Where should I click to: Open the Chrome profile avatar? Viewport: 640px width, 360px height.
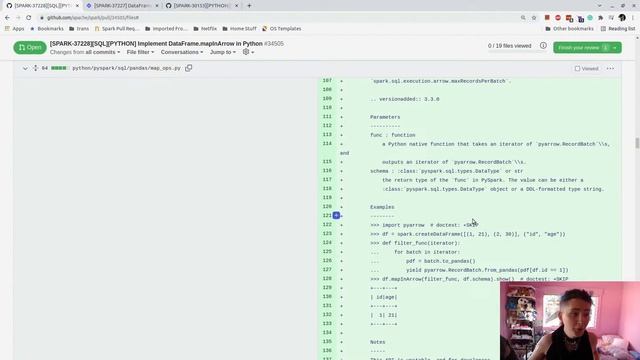pos(622,18)
